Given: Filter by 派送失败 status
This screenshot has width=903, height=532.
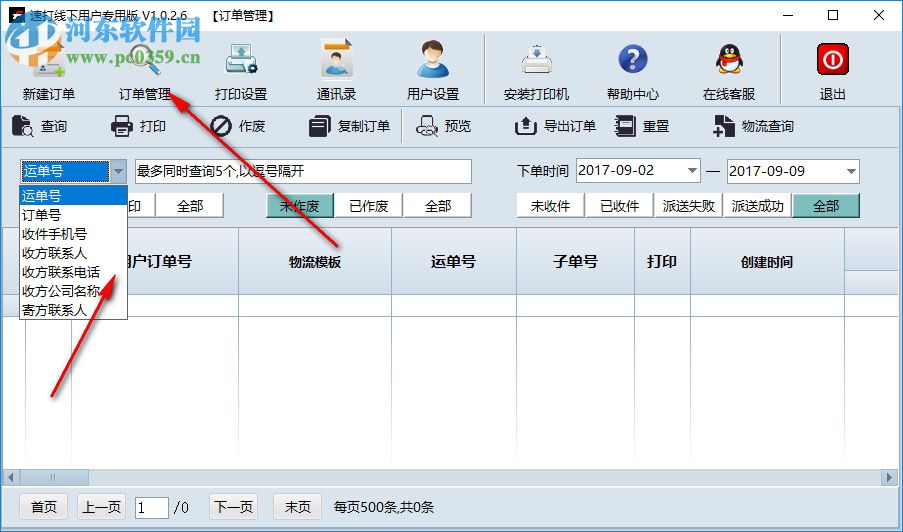Looking at the screenshot, I should pyautogui.click(x=688, y=206).
